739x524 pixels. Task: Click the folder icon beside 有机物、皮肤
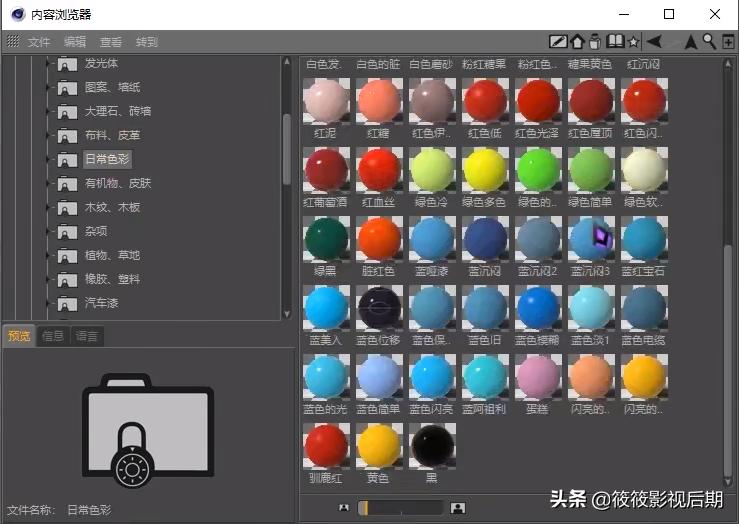coord(67,184)
